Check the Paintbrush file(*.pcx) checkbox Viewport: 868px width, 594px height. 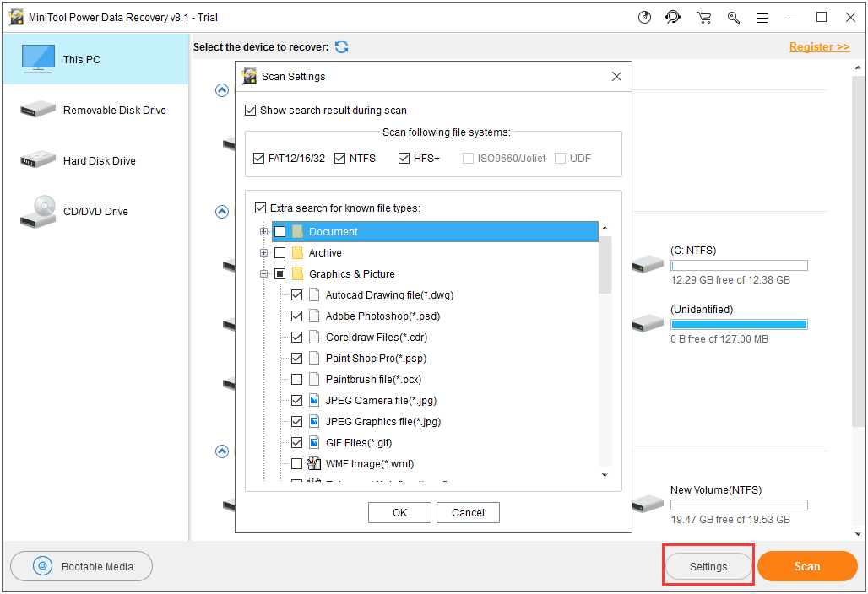pyautogui.click(x=296, y=380)
